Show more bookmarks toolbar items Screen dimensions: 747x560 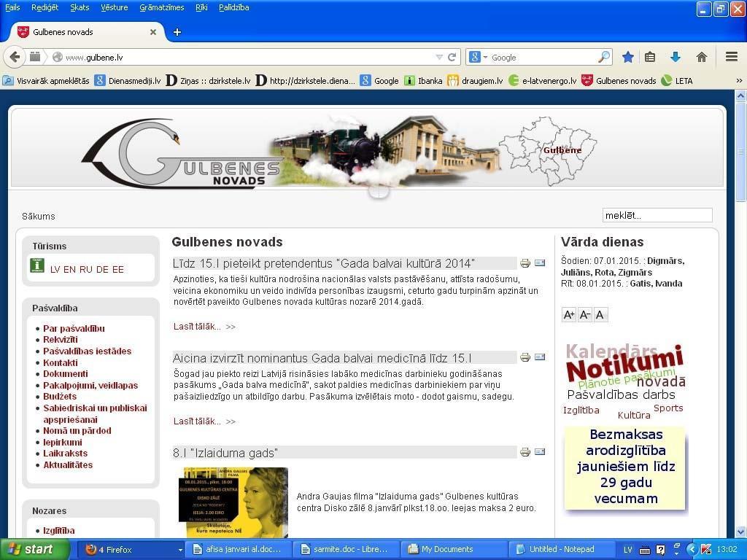[738, 81]
